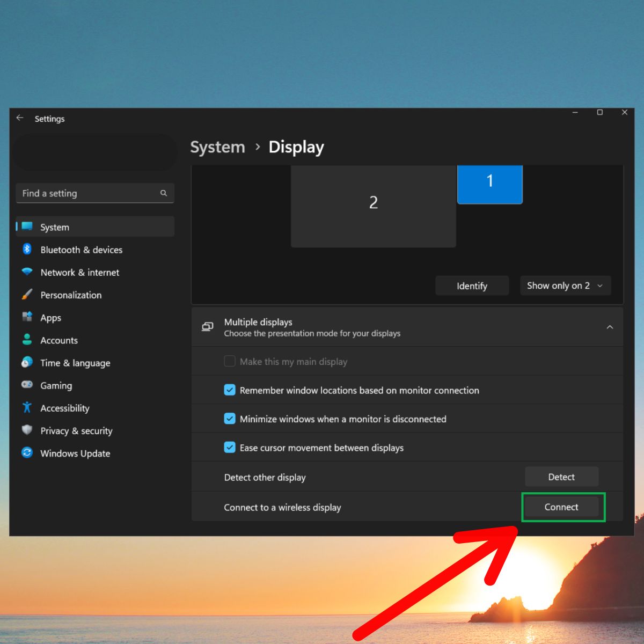644x644 pixels.
Task: Close the Settings window
Action: pyautogui.click(x=624, y=113)
